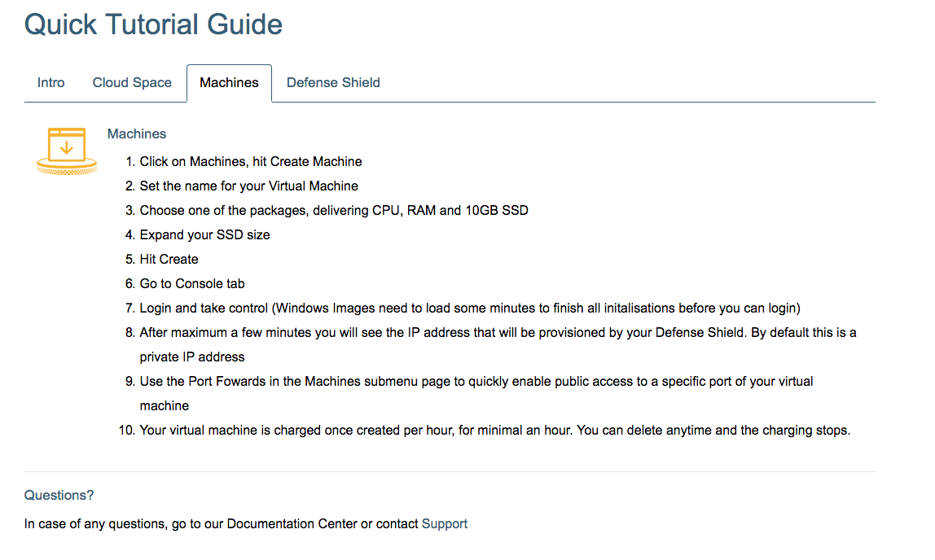Click the Machines section title text
The width and height of the screenshot is (935, 560).
[137, 134]
